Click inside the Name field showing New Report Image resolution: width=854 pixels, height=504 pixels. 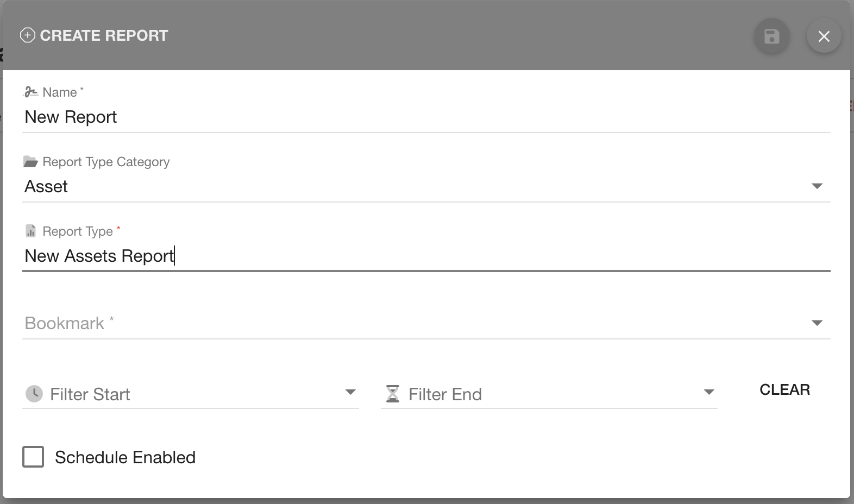click(x=217, y=117)
